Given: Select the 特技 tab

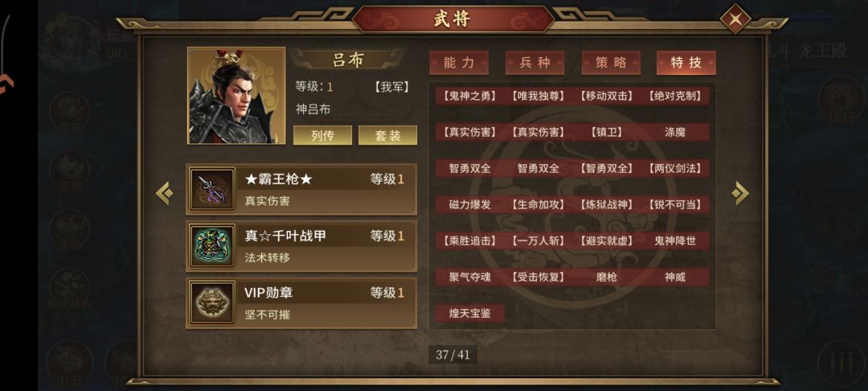Looking at the screenshot, I should click(x=686, y=63).
